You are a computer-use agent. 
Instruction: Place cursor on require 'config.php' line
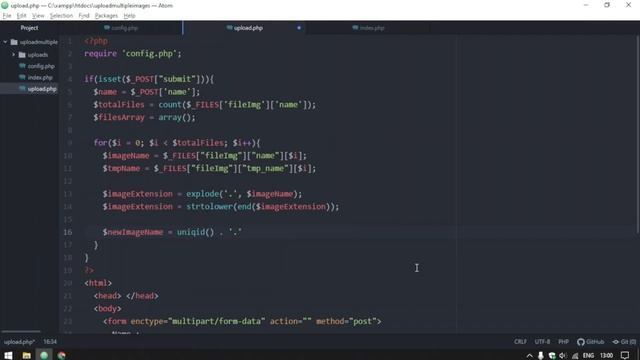(133, 53)
